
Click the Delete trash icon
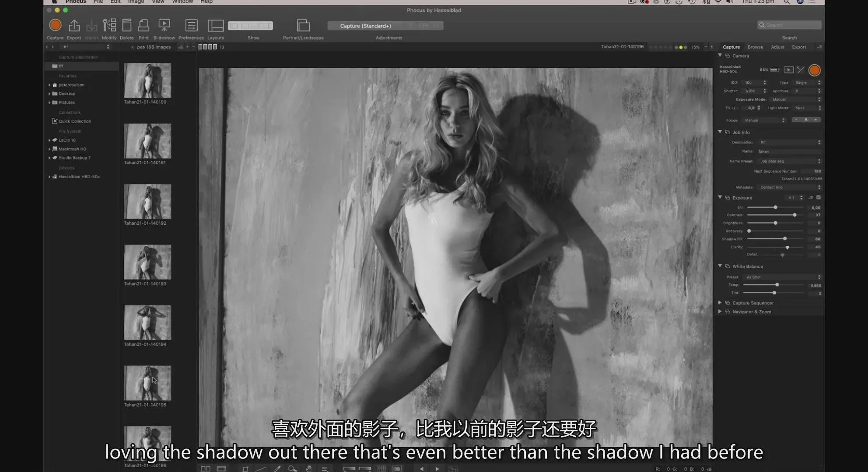pos(126,25)
